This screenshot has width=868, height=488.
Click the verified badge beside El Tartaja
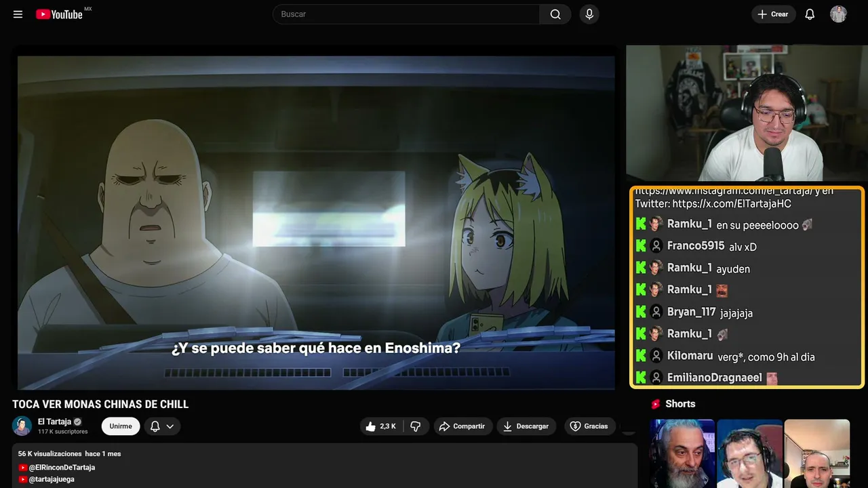(77, 422)
